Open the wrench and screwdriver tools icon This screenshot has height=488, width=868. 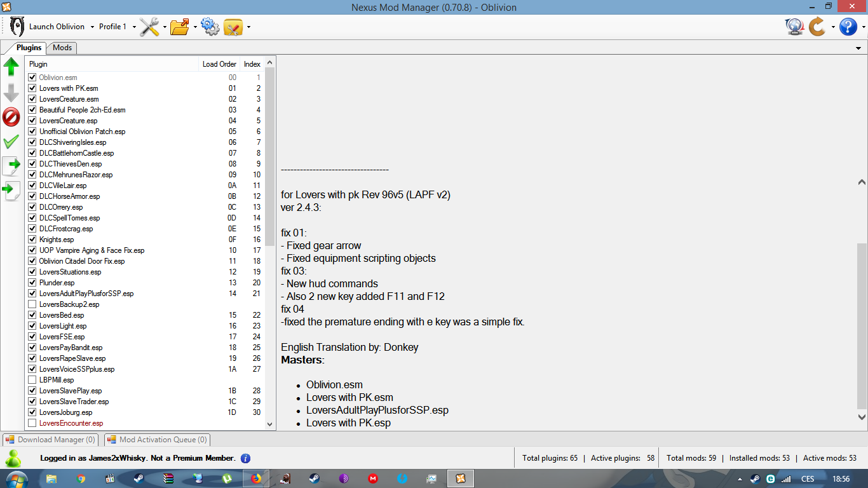pyautogui.click(x=149, y=27)
